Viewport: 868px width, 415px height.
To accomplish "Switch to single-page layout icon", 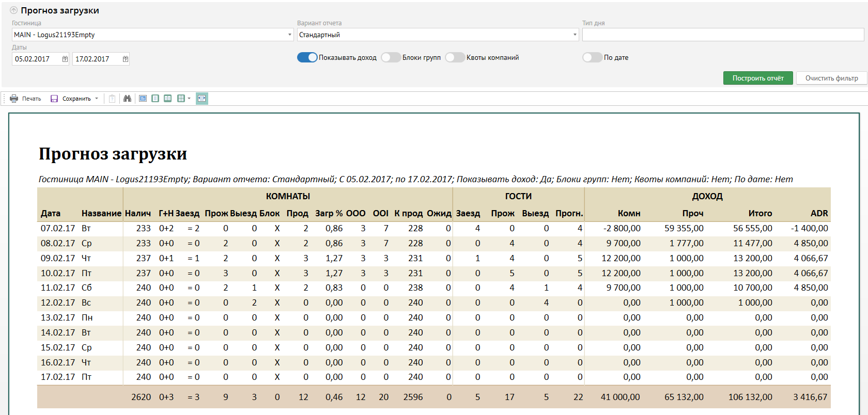I will [x=155, y=99].
